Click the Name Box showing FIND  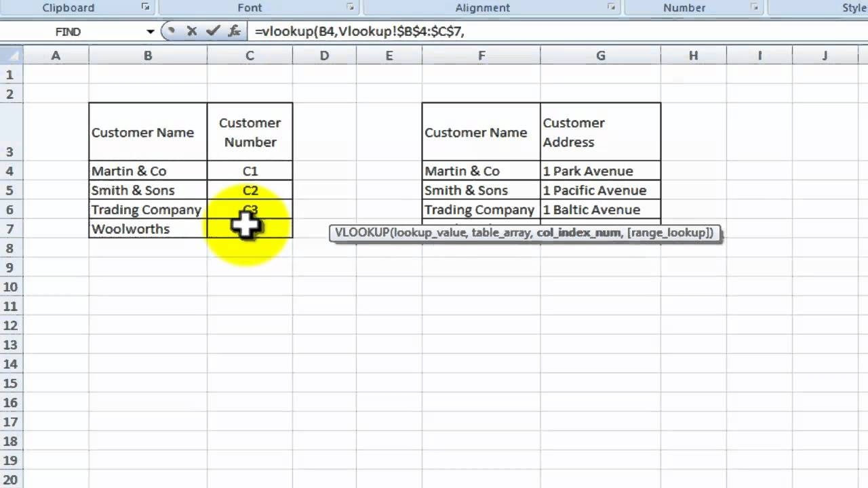(68, 32)
